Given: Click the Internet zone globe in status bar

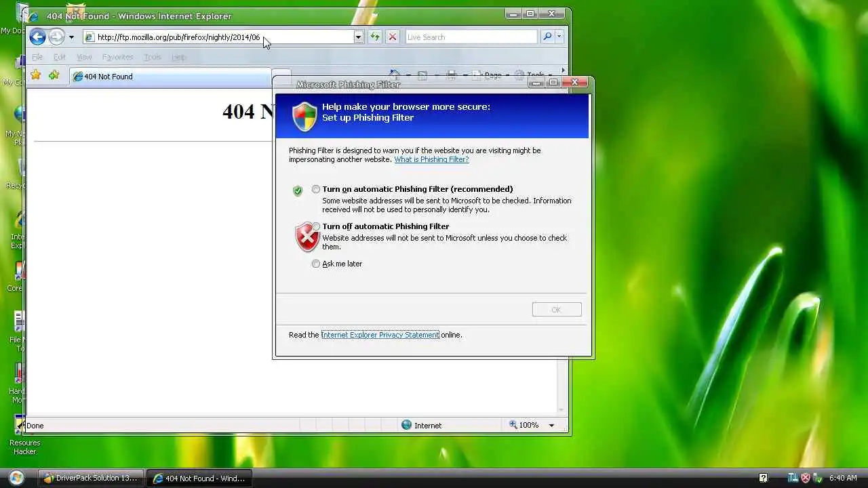Looking at the screenshot, I should 406,425.
